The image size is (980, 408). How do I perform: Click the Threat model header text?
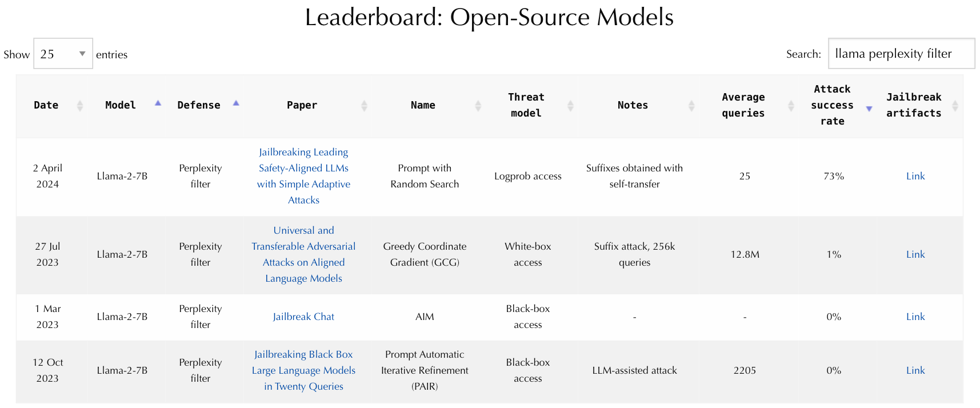coord(526,105)
